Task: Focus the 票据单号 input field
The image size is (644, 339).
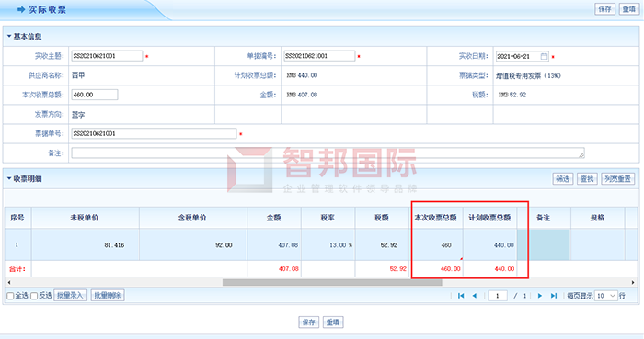Action: (x=154, y=133)
